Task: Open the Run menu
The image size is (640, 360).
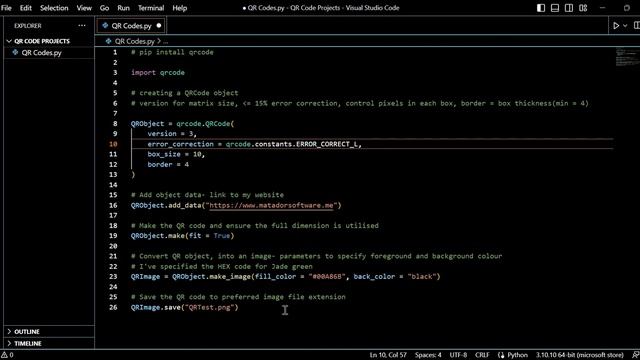Action: [123, 8]
